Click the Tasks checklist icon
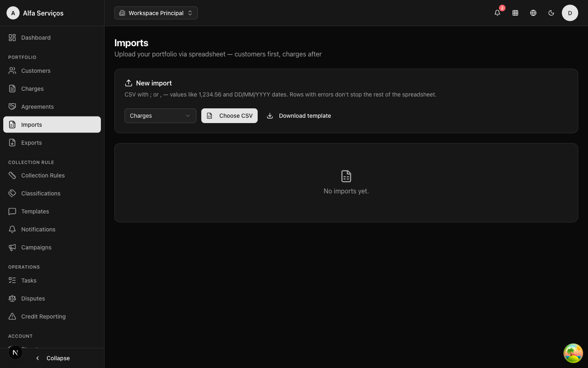The width and height of the screenshot is (588, 368). click(12, 280)
